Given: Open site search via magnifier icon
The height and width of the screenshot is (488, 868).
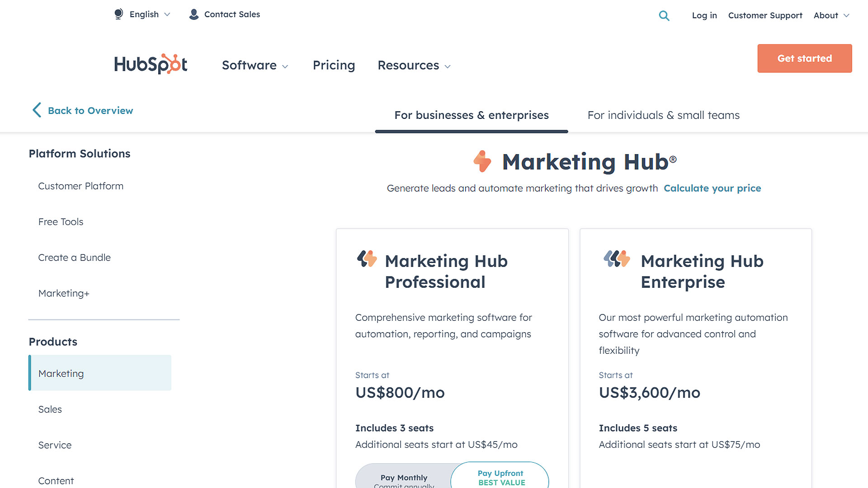Looking at the screenshot, I should pyautogui.click(x=664, y=16).
